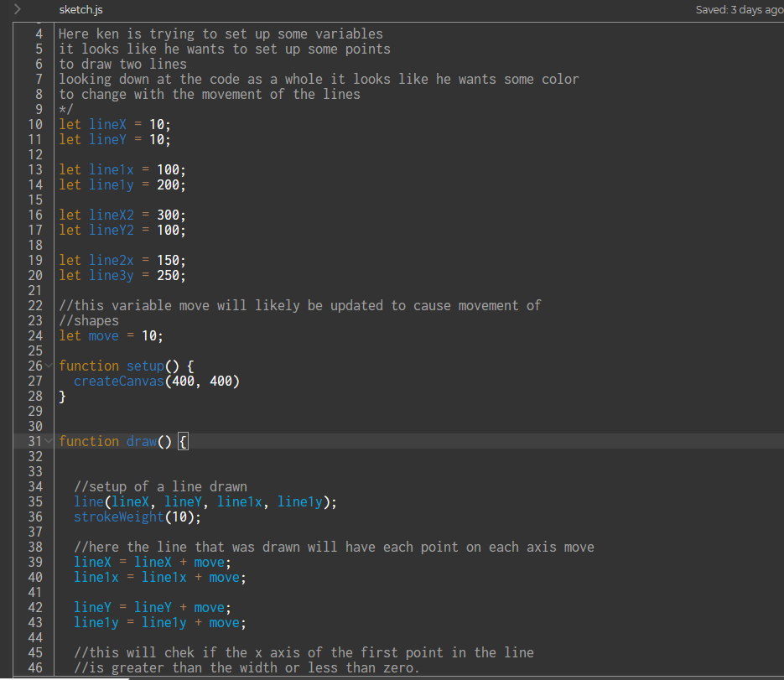784x680 pixels.
Task: Place cursor on the strokeWeight(10) statement
Action: tap(138, 517)
